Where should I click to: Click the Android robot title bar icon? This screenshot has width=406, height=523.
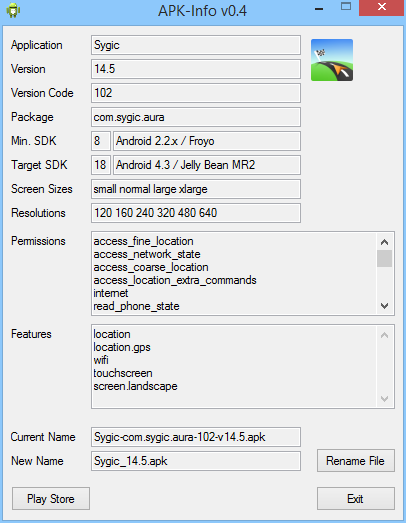(13, 10)
